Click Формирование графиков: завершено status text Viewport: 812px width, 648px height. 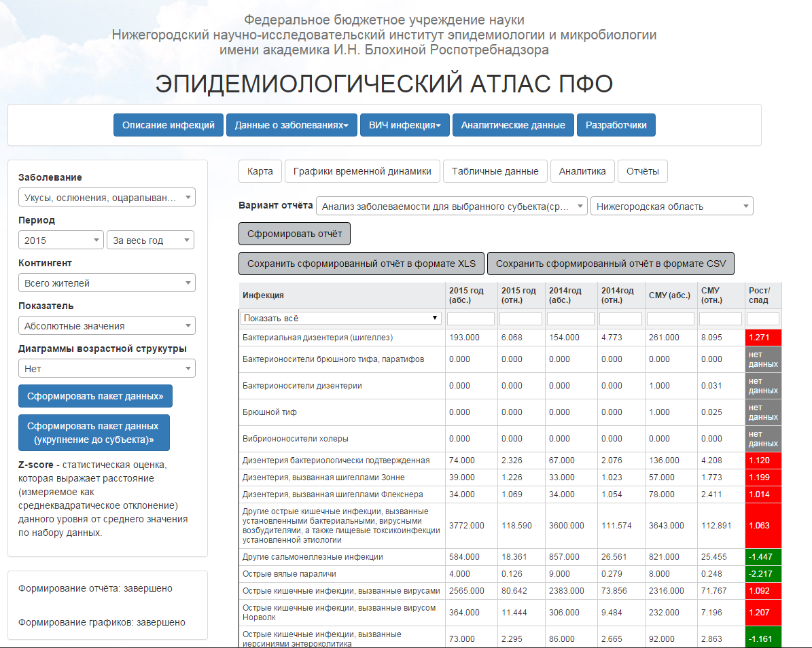pos(101,622)
